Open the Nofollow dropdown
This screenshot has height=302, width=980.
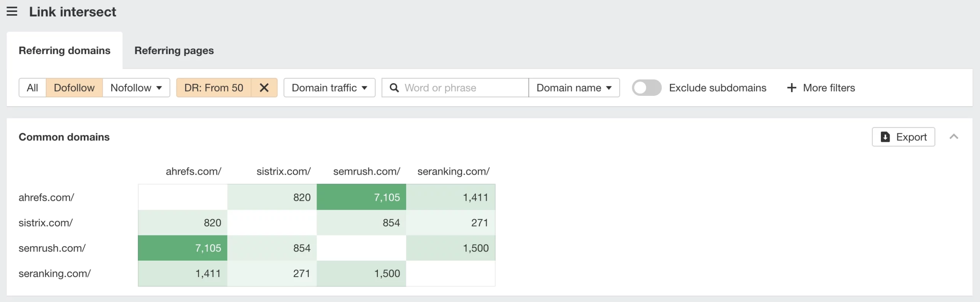(x=136, y=88)
